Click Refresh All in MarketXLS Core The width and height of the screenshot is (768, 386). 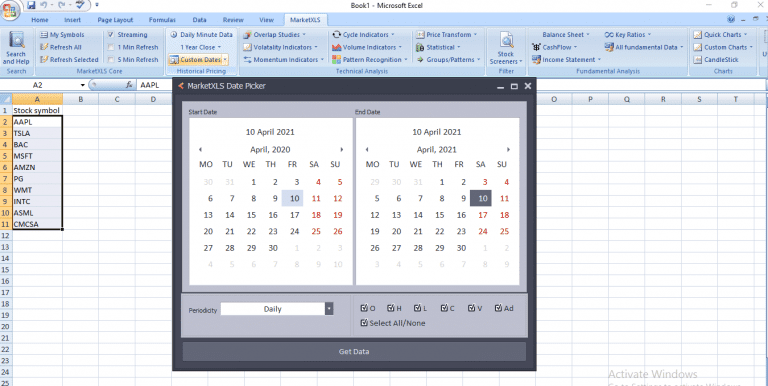tap(61, 47)
